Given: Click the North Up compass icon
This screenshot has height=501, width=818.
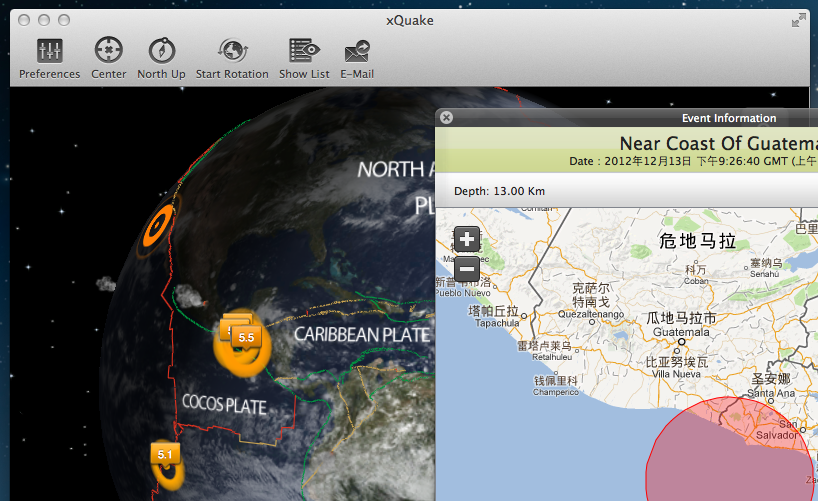Looking at the screenshot, I should pos(162,50).
